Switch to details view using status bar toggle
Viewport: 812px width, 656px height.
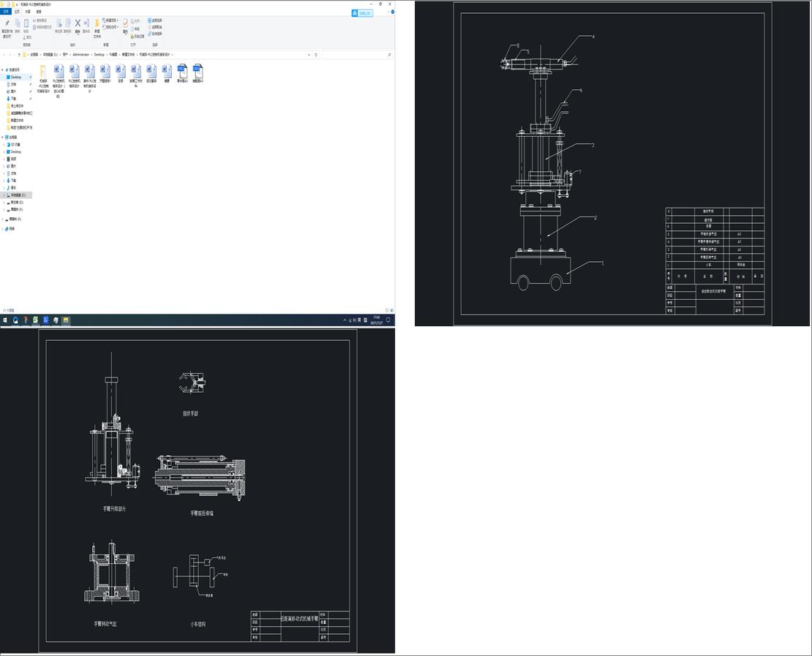tap(387, 310)
